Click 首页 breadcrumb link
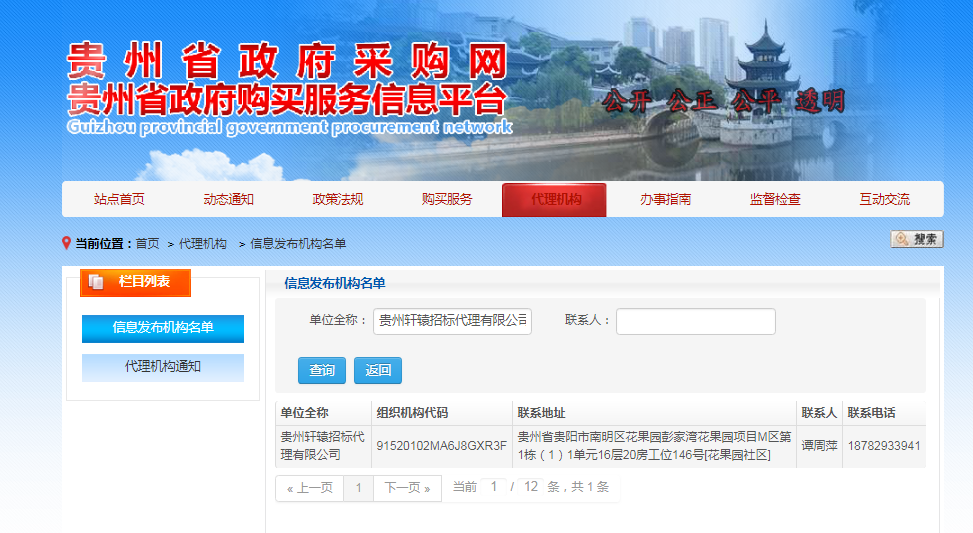Viewport: 973px width, 533px height. point(147,244)
